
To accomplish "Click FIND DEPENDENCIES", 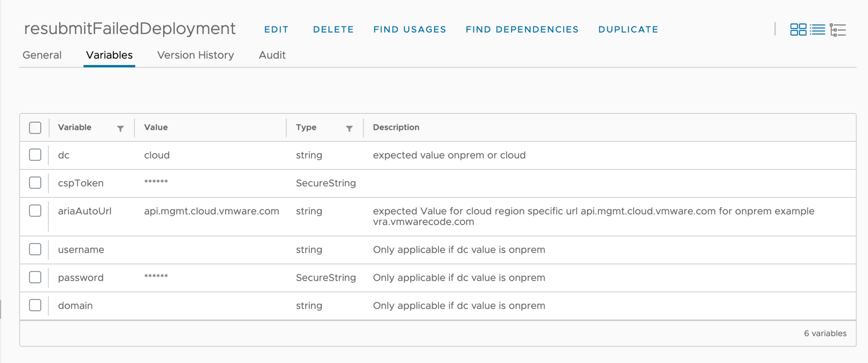I will 522,30.
